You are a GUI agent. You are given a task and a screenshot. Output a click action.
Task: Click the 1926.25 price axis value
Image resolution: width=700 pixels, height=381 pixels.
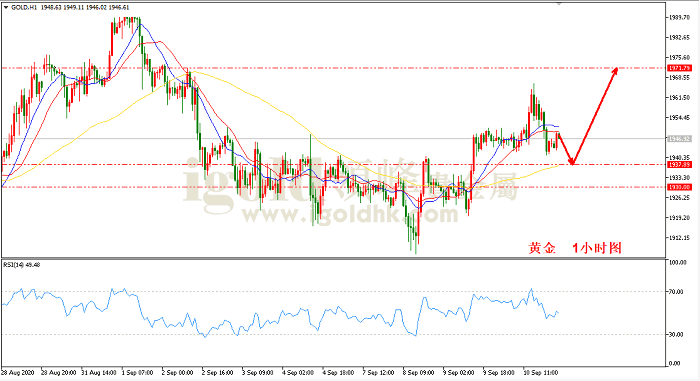679,197
